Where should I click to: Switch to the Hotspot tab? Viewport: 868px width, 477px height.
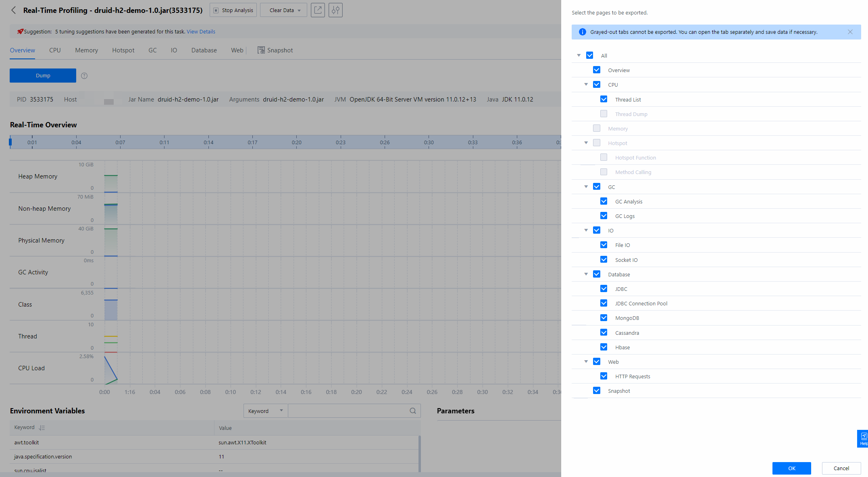[x=123, y=50]
